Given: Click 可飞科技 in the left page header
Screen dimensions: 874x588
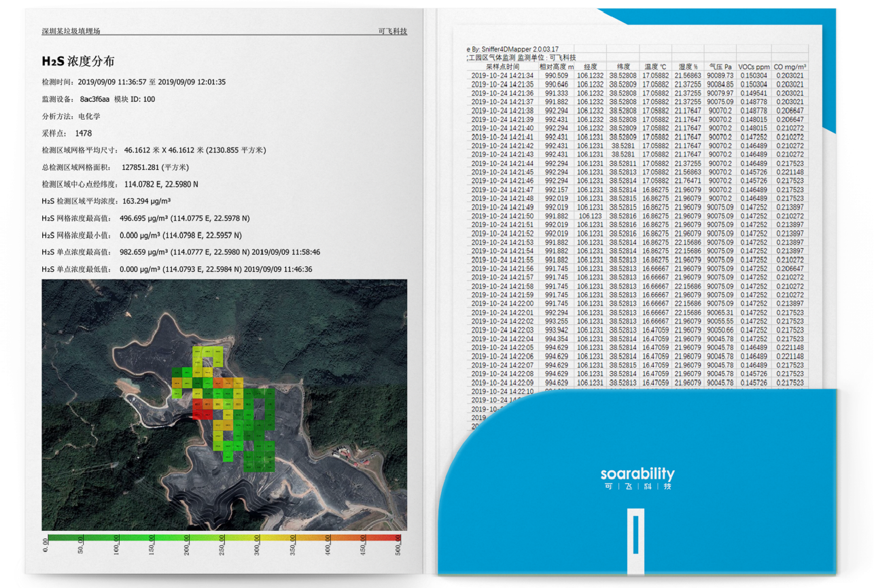Looking at the screenshot, I should (x=392, y=31).
